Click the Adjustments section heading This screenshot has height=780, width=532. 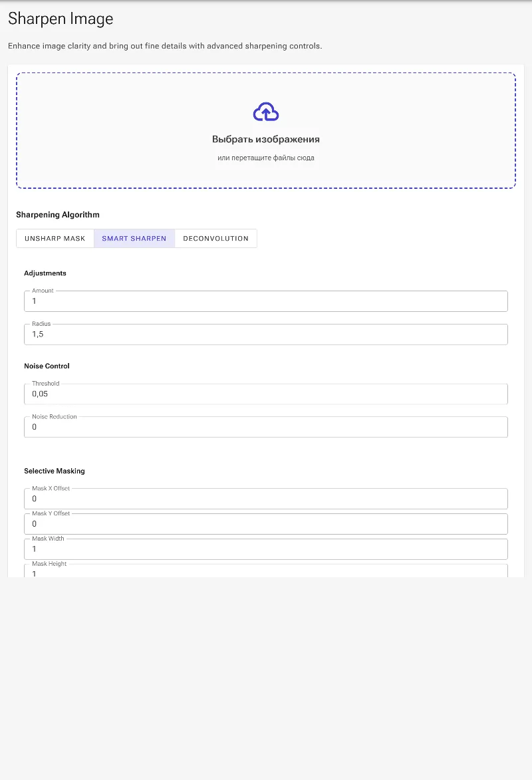click(x=45, y=273)
